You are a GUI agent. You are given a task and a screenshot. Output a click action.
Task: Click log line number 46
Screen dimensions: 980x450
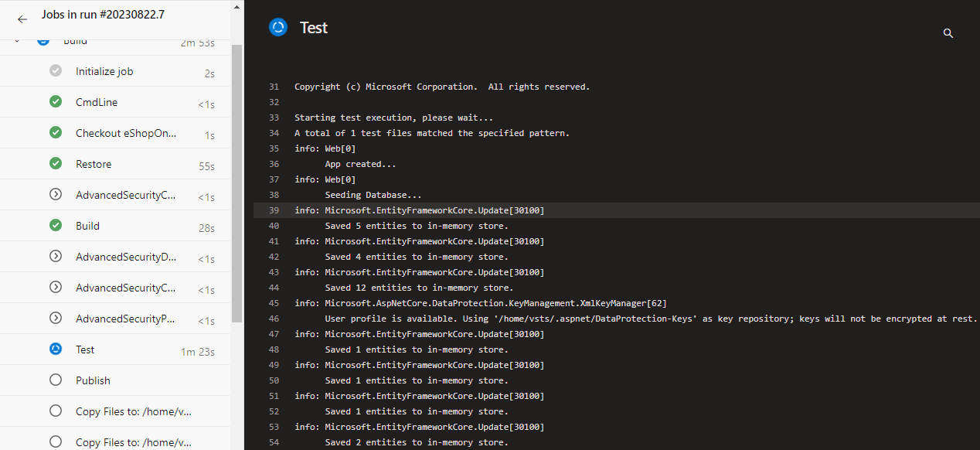pyautogui.click(x=273, y=319)
